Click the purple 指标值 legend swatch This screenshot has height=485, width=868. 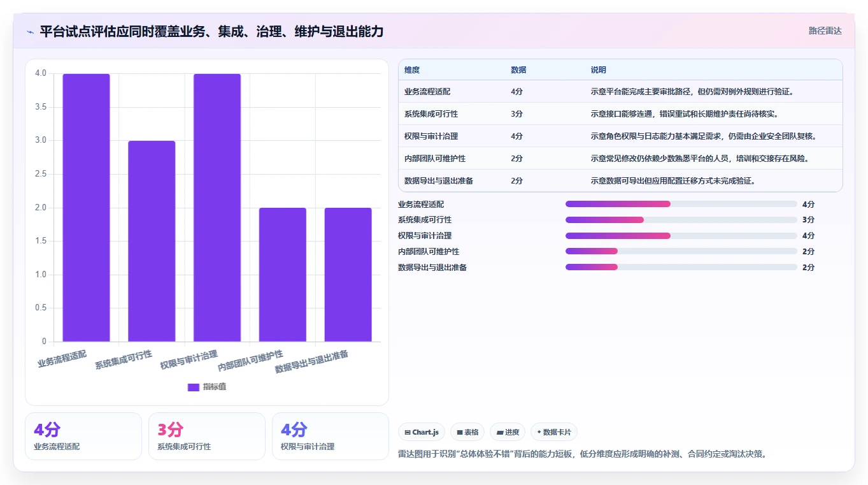tap(194, 387)
